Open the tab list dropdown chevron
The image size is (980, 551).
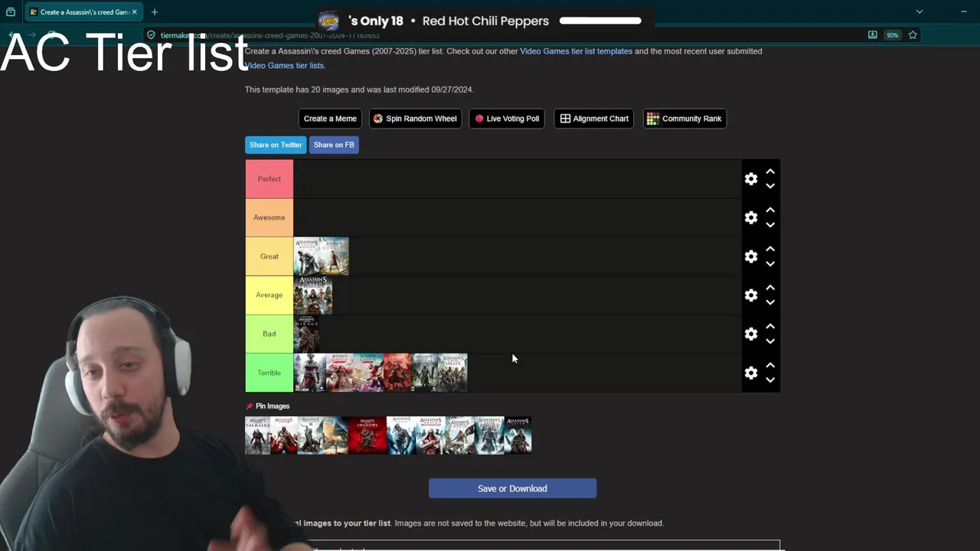(920, 11)
